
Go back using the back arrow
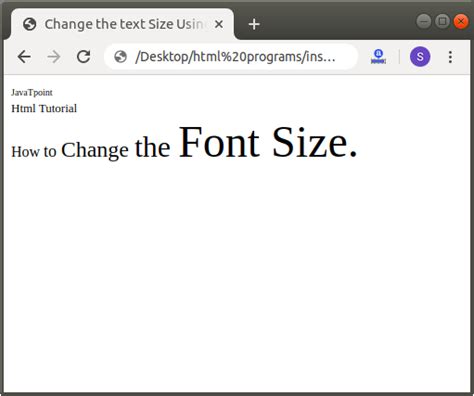tap(24, 57)
